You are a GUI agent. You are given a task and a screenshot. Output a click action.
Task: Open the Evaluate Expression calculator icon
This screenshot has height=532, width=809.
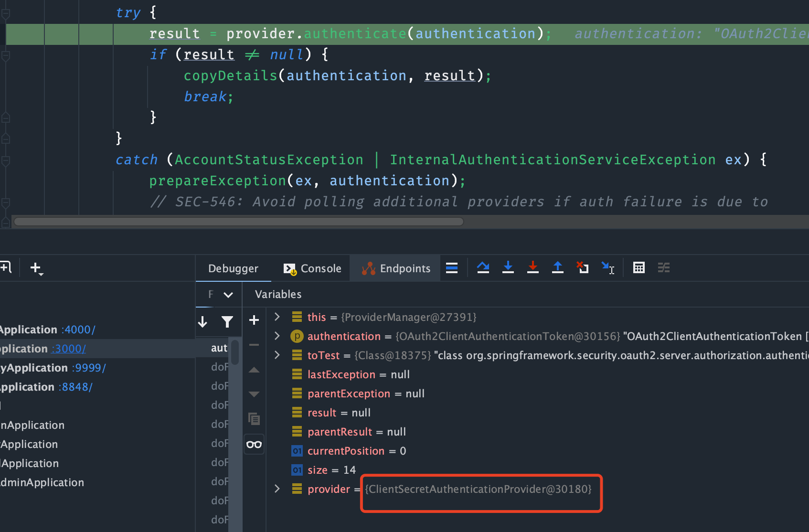tap(639, 268)
